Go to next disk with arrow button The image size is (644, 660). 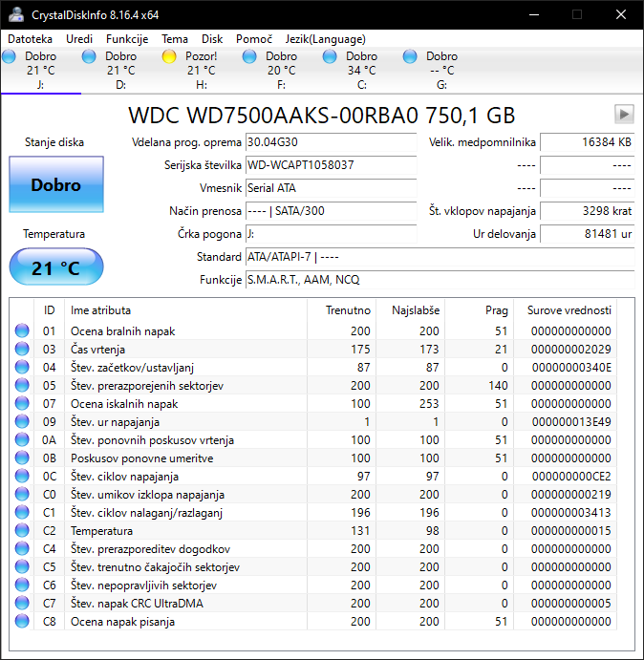pos(624,114)
